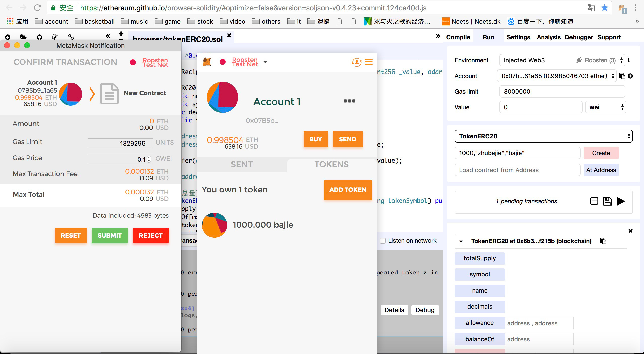The height and width of the screenshot is (354, 644).
Task: Adjust Gas Price stepper arrows
Action: coord(149,159)
